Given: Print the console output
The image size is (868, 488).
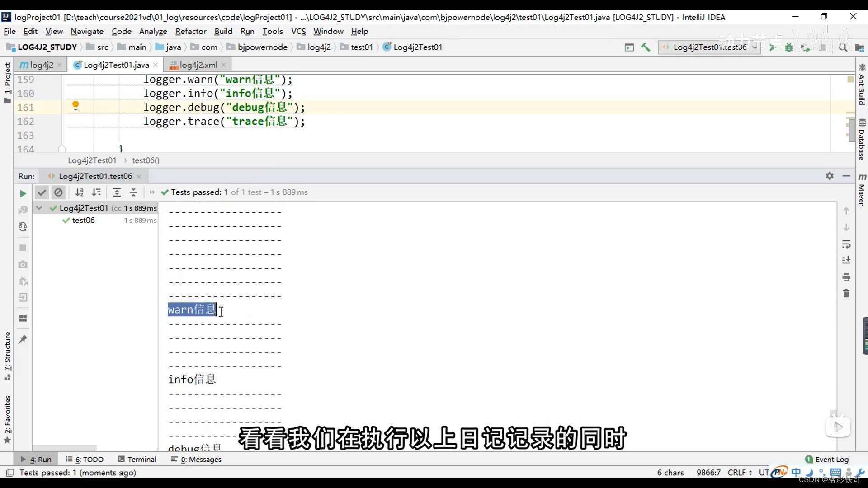Looking at the screenshot, I should (846, 277).
